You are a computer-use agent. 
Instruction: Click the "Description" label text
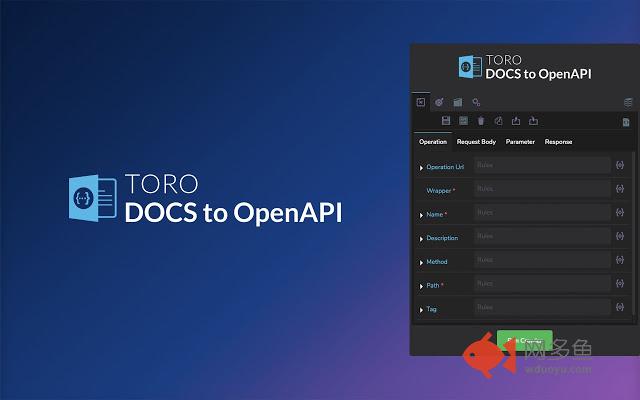442,238
